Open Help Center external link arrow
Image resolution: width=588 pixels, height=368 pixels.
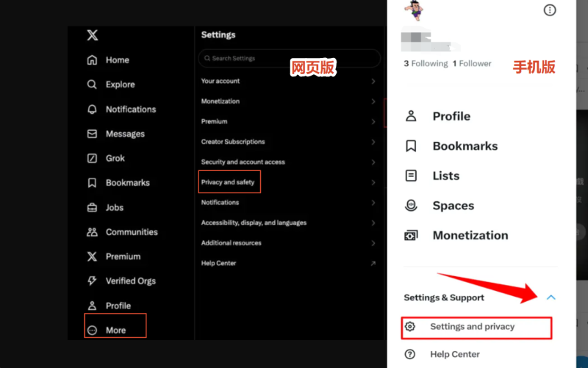click(373, 264)
